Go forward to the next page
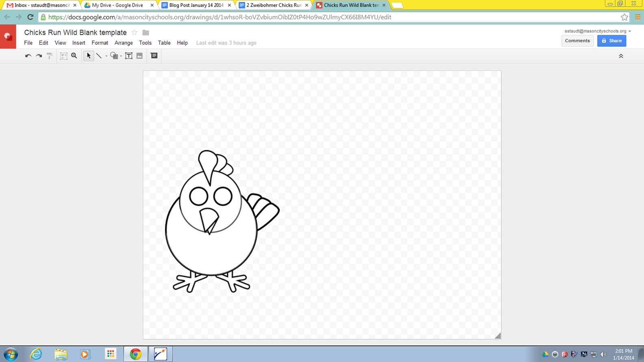The height and width of the screenshot is (362, 644). [x=18, y=17]
